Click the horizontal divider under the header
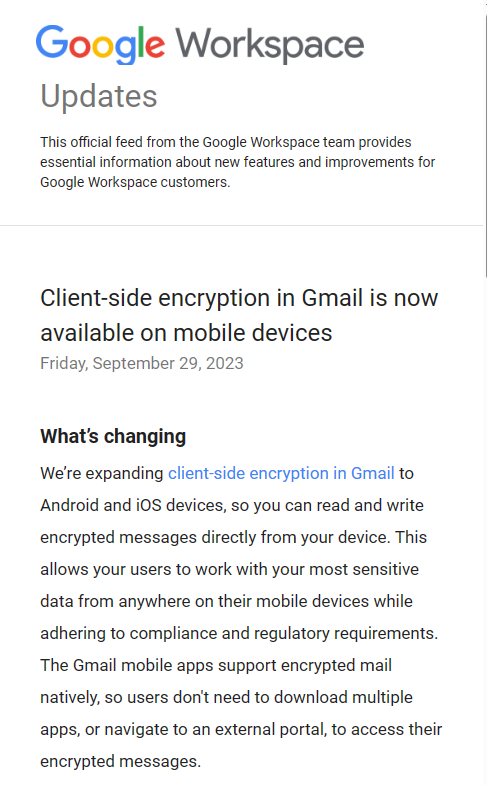 (x=241, y=225)
